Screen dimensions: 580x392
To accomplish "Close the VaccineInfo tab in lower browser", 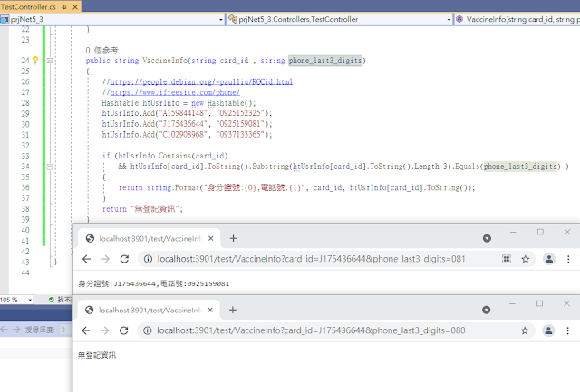I will (210, 310).
